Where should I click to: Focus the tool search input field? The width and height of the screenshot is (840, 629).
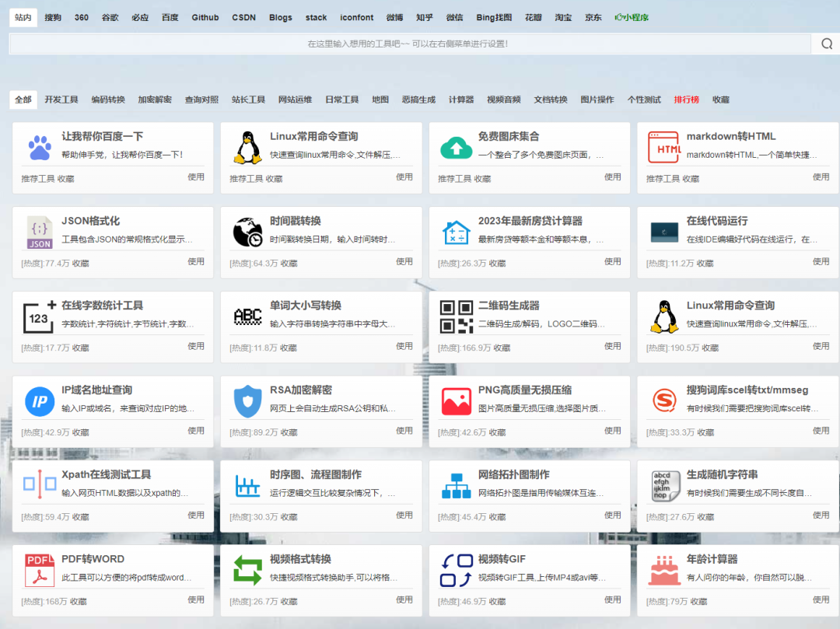pyautogui.click(x=408, y=44)
